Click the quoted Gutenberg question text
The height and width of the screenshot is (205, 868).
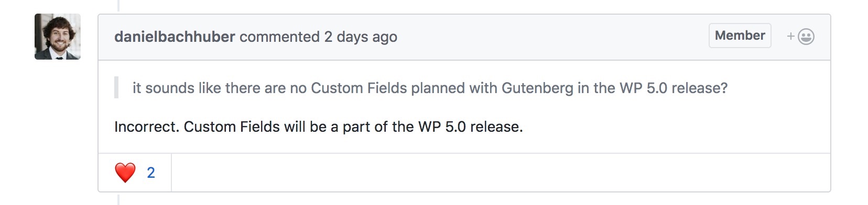430,88
